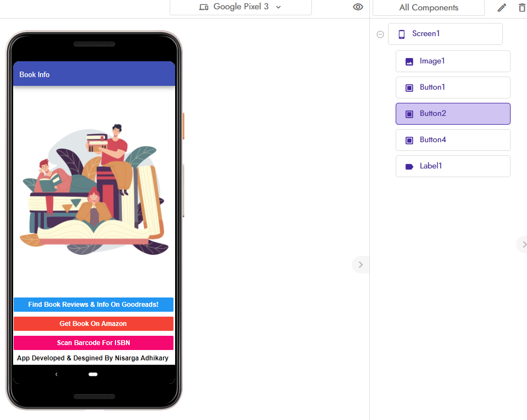Expand panel with middle chevron arrow

click(361, 265)
